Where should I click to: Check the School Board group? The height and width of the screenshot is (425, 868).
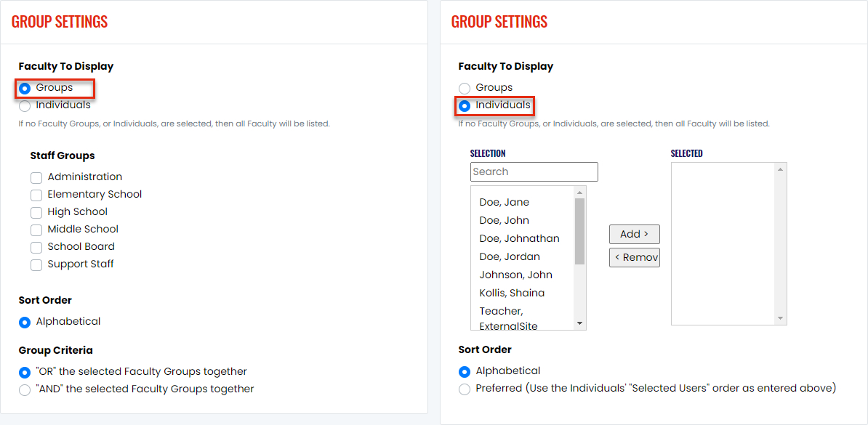tap(36, 247)
